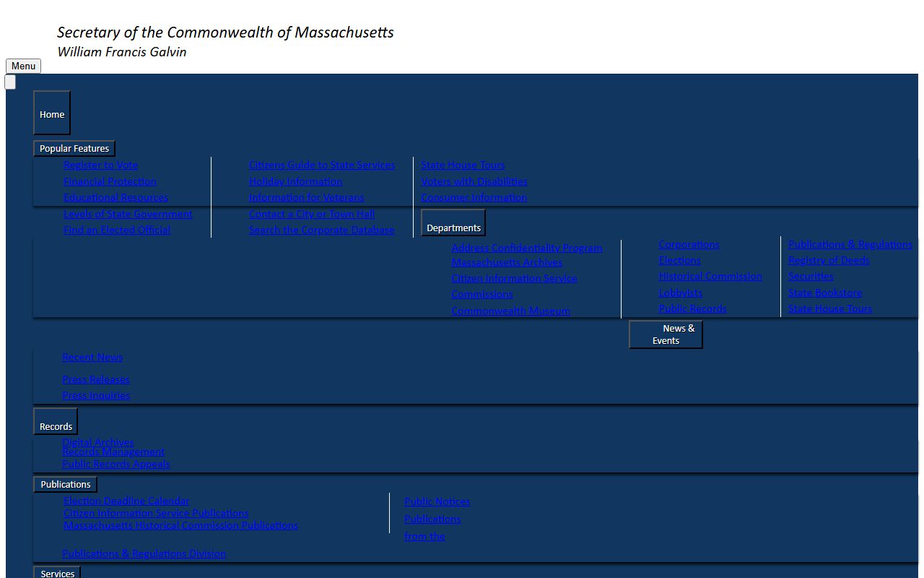
Task: Open the Publications menu button
Action: click(x=66, y=484)
